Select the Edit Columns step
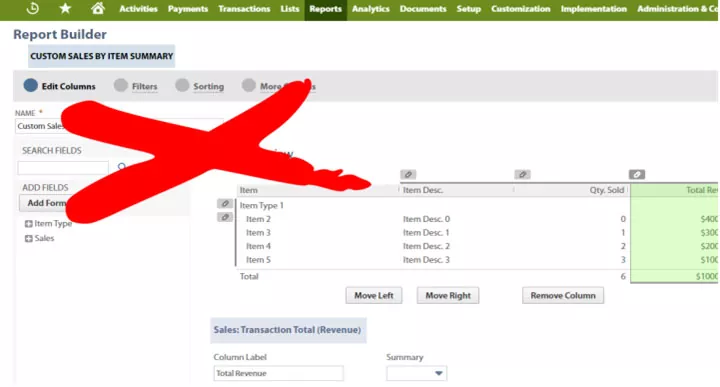 [x=60, y=86]
